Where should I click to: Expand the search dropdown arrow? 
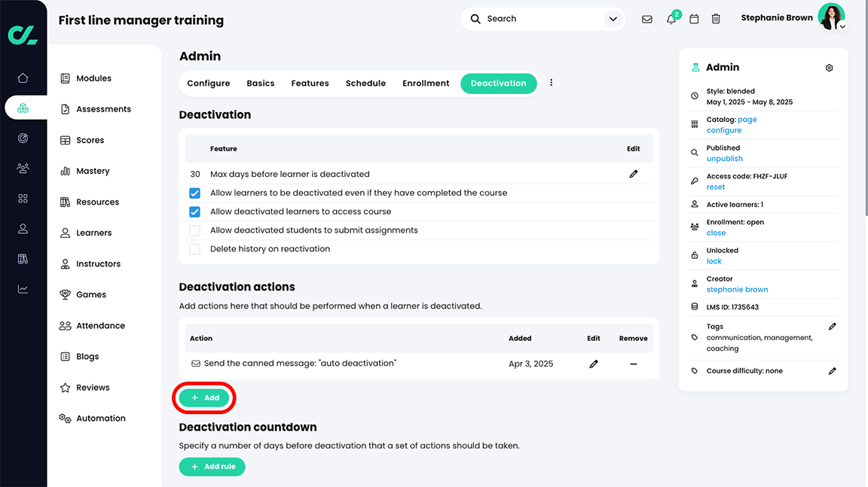pos(613,19)
